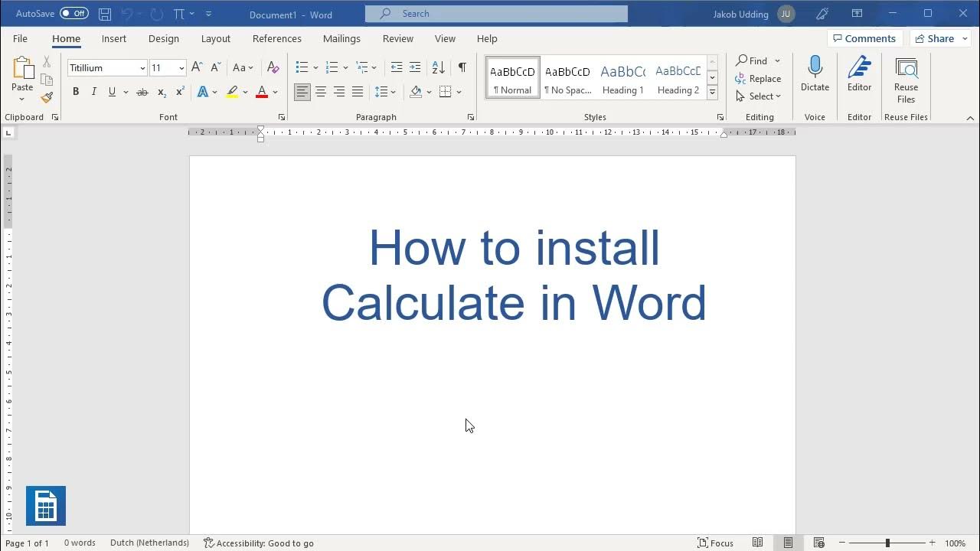
Task: Apply the No Spacing style
Action: (567, 78)
